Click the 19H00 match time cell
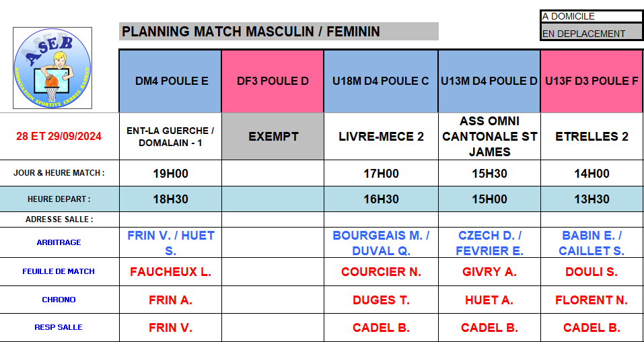644x342 pixels. coord(171,174)
